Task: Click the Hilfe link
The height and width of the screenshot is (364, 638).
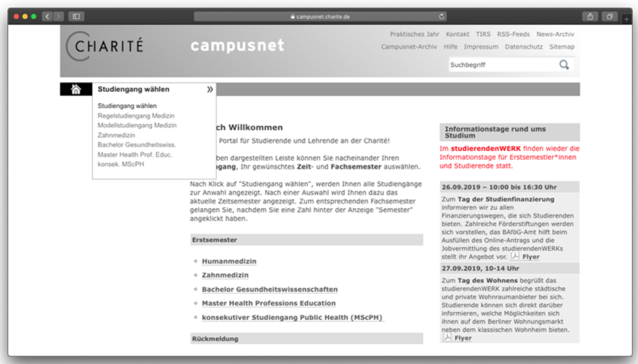Action: pos(450,47)
